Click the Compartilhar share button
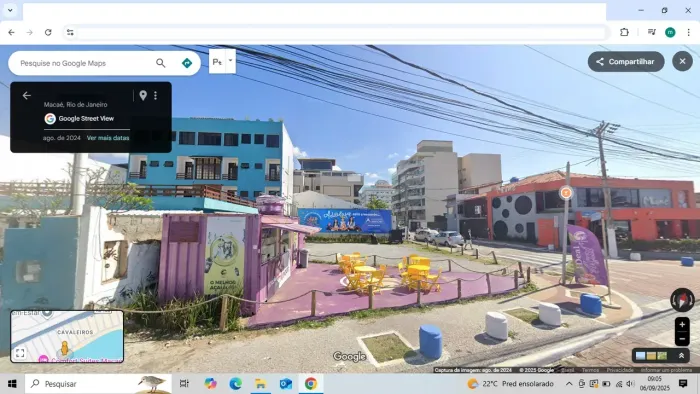This screenshot has width=700, height=394. (626, 62)
